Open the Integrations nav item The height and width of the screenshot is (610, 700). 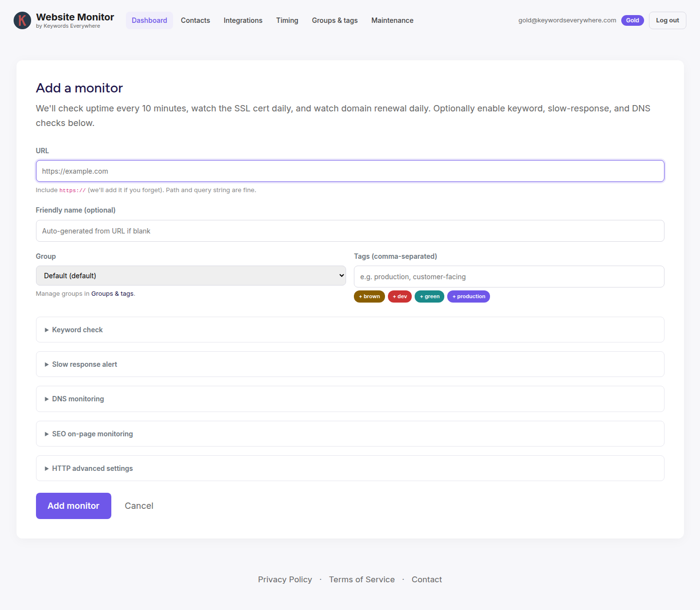[243, 20]
